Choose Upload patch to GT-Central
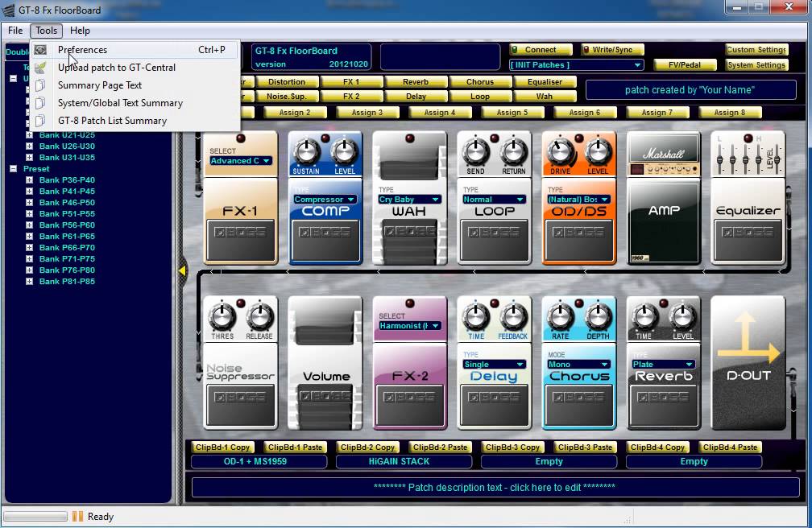Screen dimensions: 812x528 pyautogui.click(x=135, y=68)
